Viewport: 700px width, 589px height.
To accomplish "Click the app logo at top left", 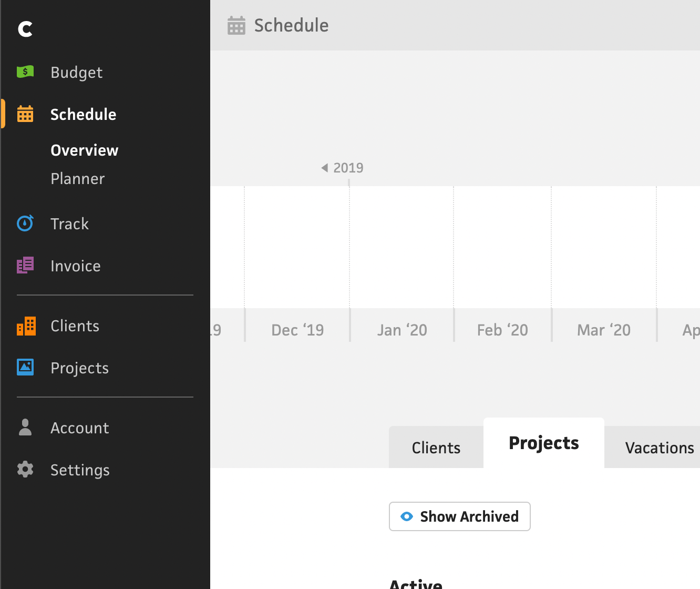I will [x=25, y=29].
